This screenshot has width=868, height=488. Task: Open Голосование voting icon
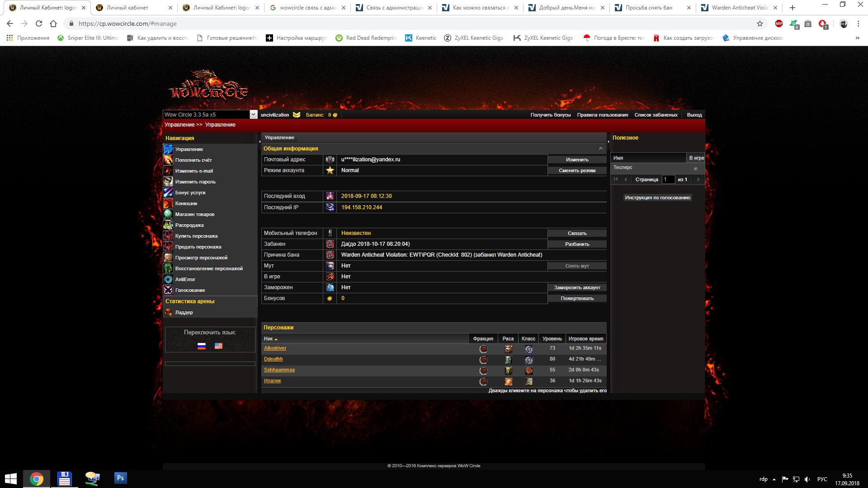point(168,290)
